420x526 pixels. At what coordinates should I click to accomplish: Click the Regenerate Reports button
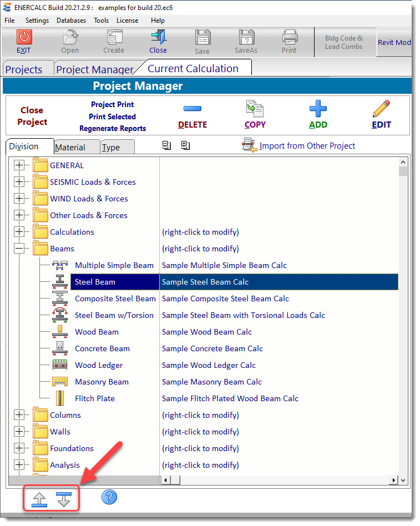[x=113, y=129]
